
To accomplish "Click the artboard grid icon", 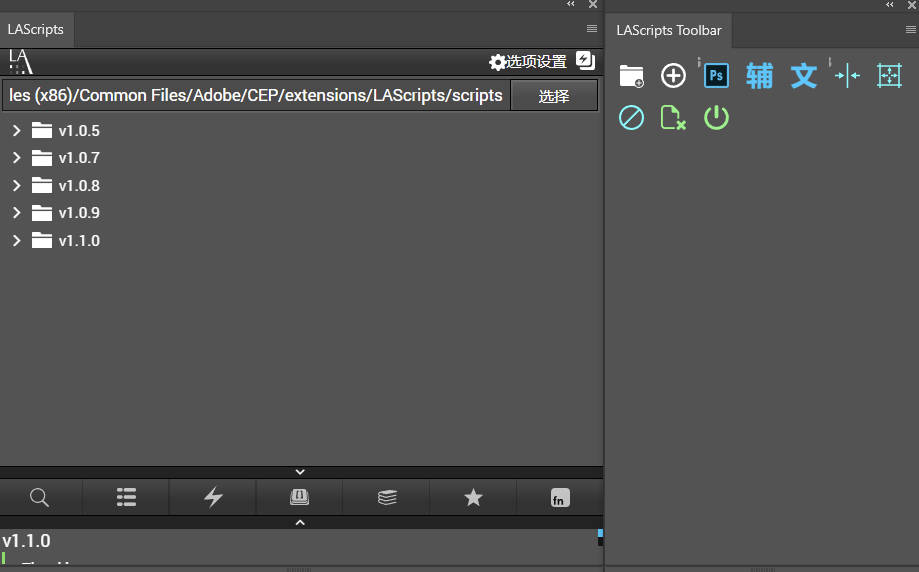I will (889, 76).
